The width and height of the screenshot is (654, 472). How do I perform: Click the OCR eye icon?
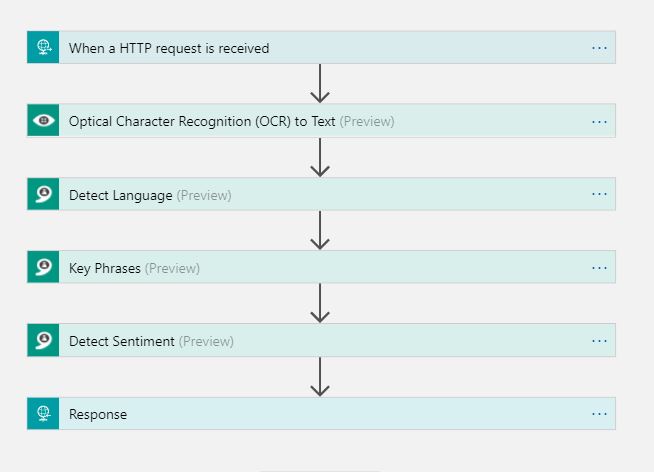pos(43,121)
